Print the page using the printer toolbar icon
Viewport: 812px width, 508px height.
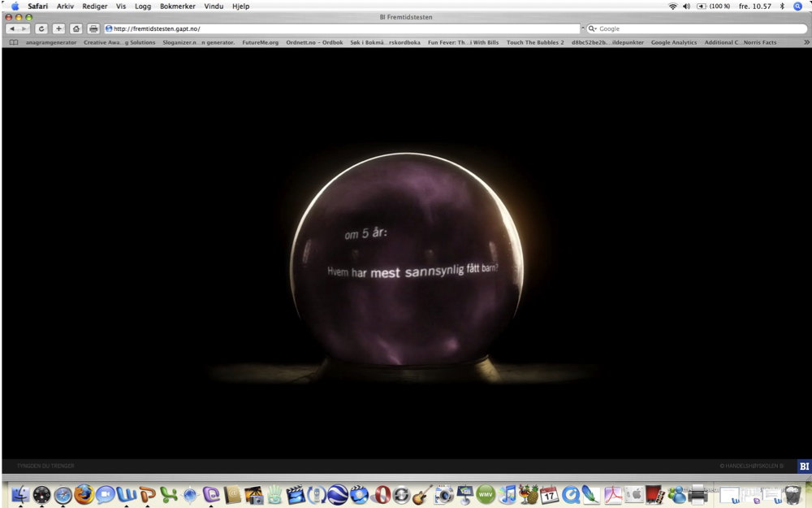click(x=93, y=29)
